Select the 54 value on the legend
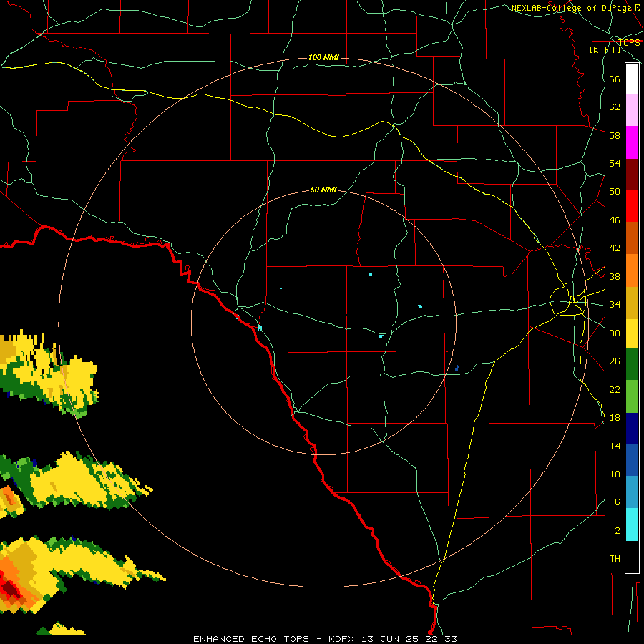 tap(615, 163)
